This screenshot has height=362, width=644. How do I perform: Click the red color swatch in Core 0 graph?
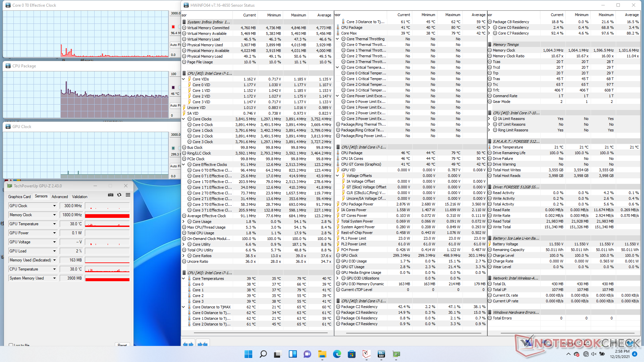(173, 27)
